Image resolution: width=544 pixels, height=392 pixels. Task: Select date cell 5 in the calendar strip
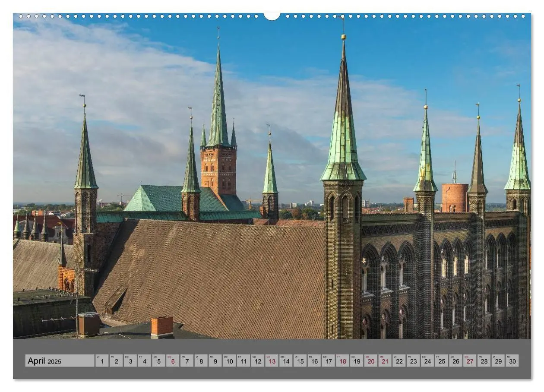tap(158, 361)
